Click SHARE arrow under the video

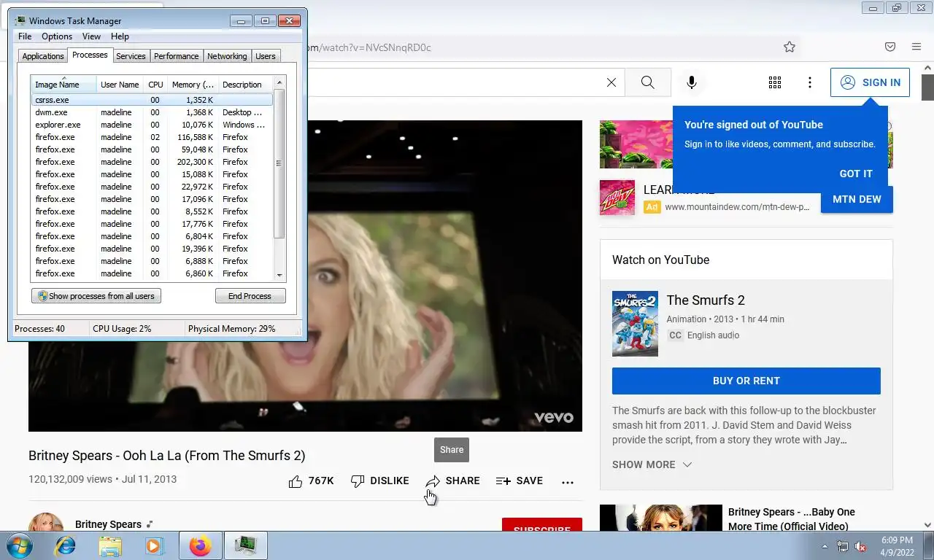[x=453, y=481]
